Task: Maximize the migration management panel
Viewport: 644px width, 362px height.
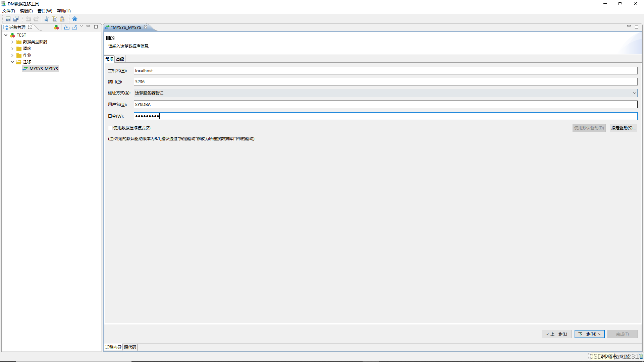Action: coord(96,27)
